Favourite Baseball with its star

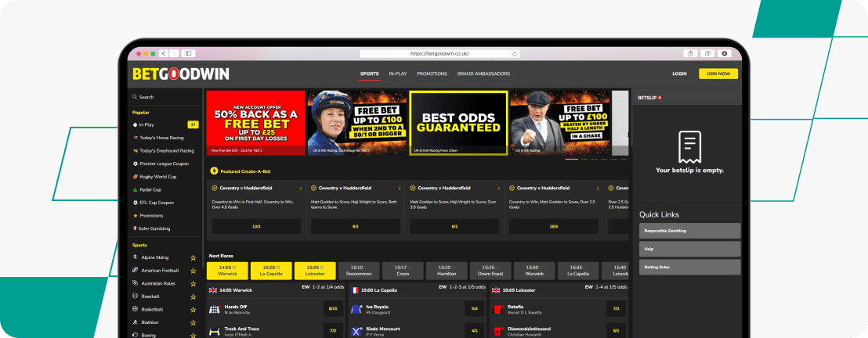coord(193,297)
